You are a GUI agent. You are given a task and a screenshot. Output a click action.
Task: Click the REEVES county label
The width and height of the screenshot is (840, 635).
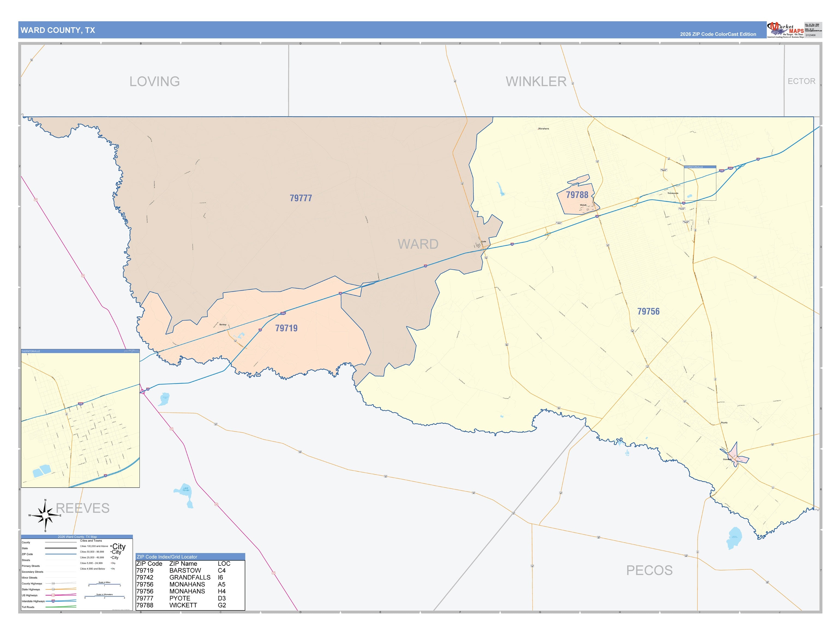click(83, 508)
